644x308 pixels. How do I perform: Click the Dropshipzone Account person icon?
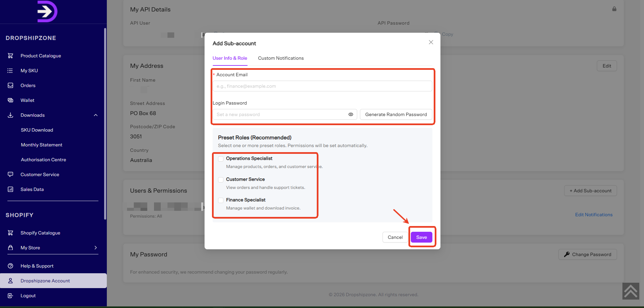point(10,281)
